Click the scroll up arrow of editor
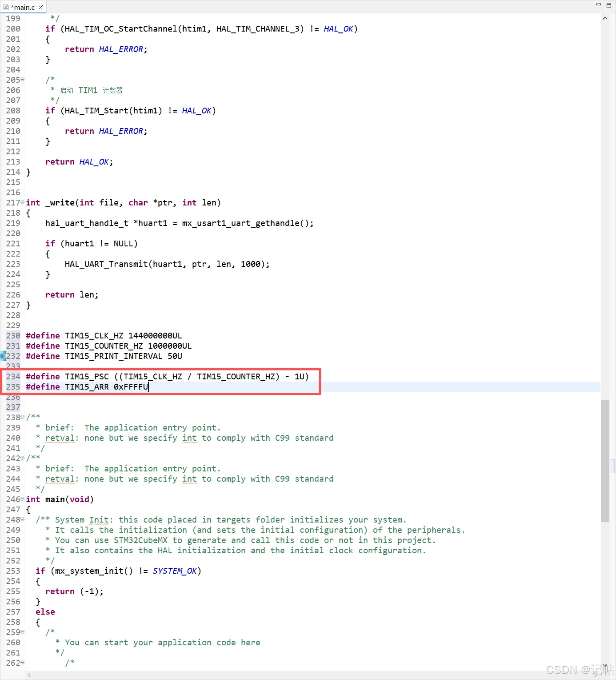Screen dimensions: 616x680 (605, 18)
